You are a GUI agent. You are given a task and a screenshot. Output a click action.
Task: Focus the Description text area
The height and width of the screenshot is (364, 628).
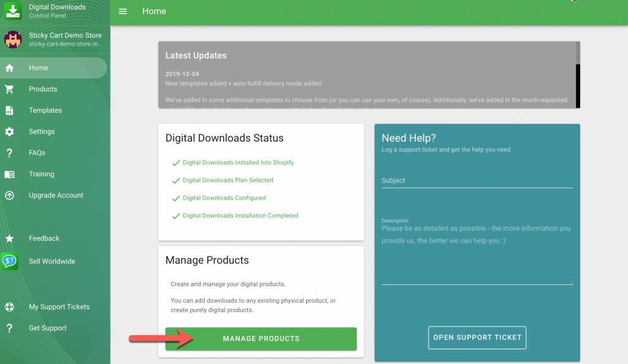point(477,254)
